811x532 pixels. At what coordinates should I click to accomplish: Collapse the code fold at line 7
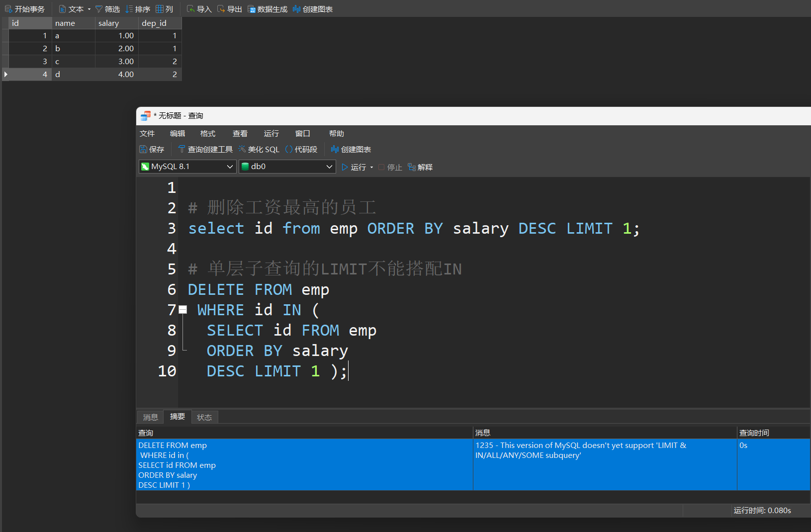pos(183,310)
